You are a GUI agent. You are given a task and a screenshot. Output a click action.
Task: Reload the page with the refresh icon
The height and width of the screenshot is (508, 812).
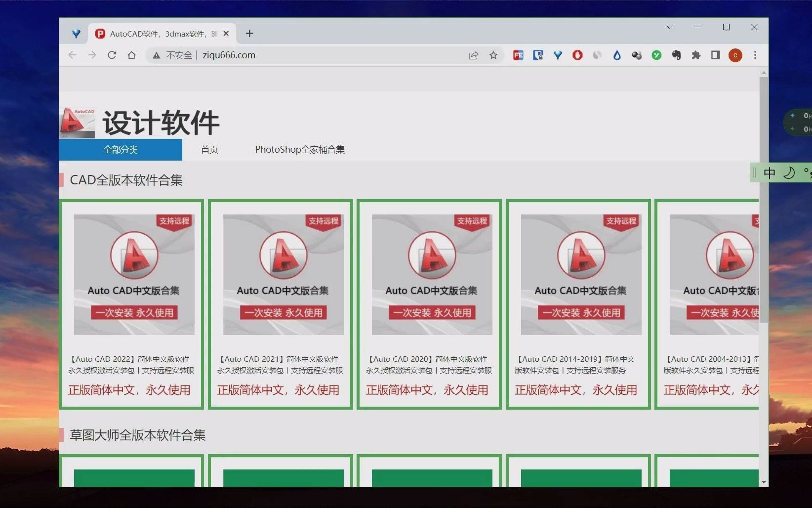(x=112, y=55)
